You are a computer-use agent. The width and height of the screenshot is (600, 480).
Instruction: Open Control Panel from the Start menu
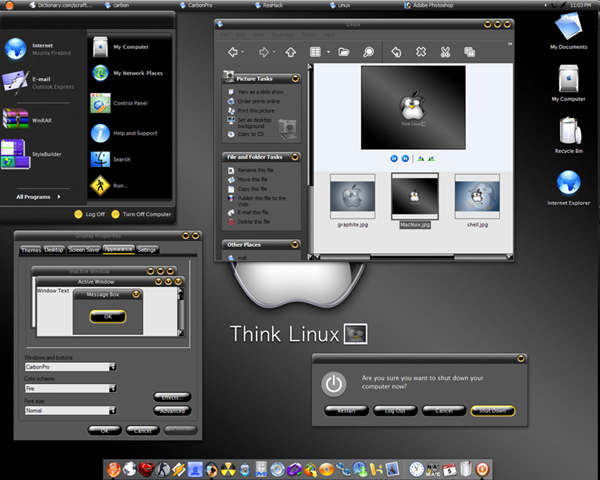119,103
